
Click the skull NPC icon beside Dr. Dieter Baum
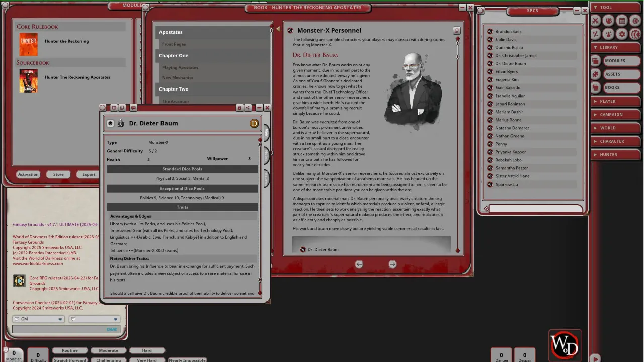tap(110, 123)
